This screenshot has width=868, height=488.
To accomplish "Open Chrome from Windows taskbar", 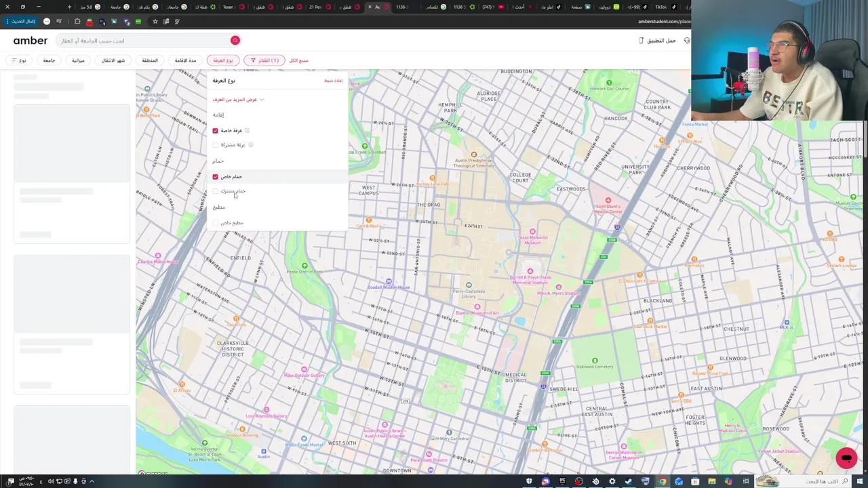I will pyautogui.click(x=662, y=481).
